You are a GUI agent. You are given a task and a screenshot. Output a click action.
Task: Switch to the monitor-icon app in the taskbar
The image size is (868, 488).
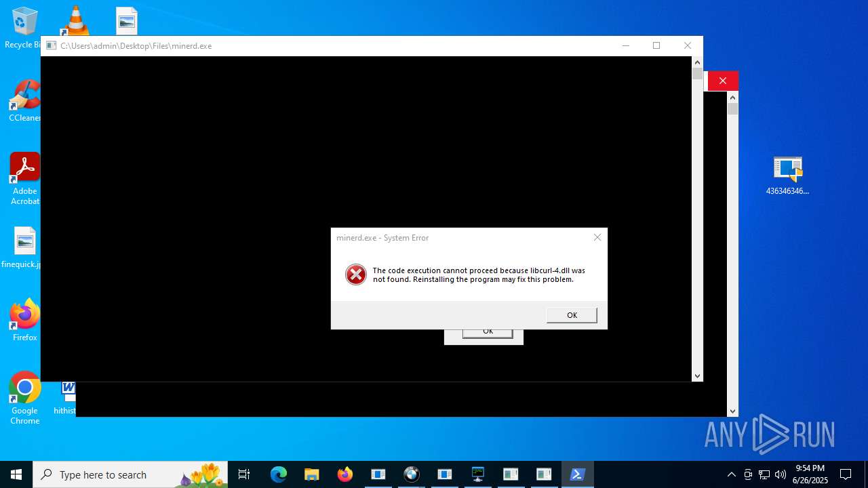click(x=478, y=474)
